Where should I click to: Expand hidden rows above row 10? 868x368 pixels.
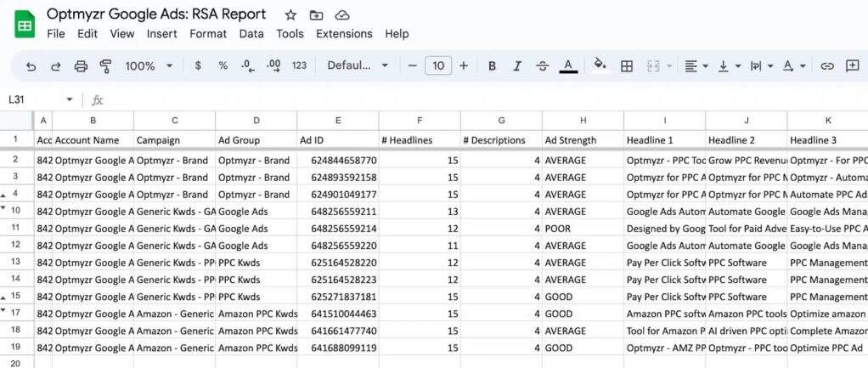(5, 207)
